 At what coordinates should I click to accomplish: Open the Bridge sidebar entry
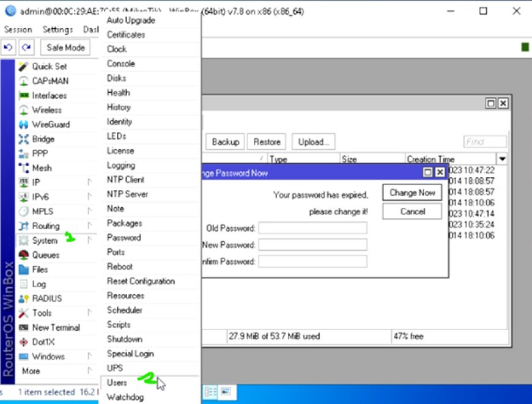click(43, 139)
